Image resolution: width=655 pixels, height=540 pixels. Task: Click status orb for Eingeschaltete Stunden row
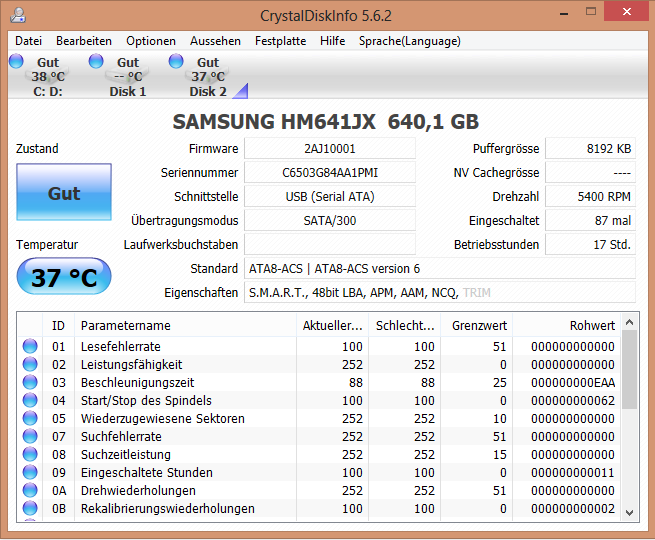coord(30,472)
